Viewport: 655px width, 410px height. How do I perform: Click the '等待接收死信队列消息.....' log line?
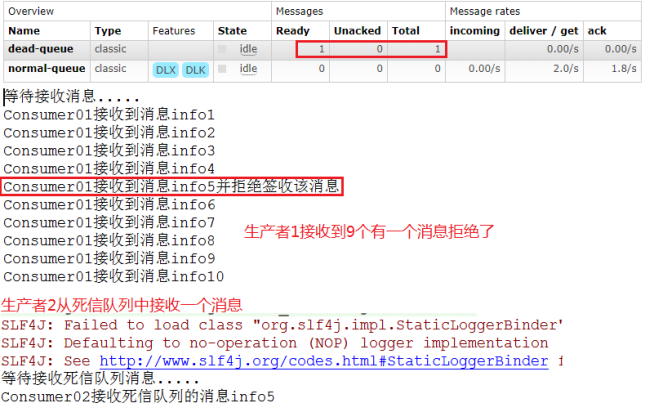[100, 379]
